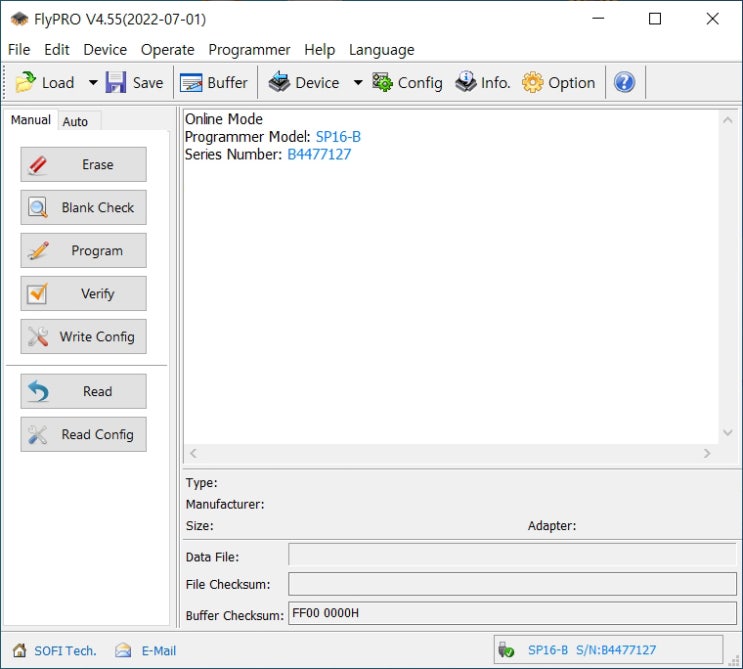Switch to the Auto tab

pos(75,121)
